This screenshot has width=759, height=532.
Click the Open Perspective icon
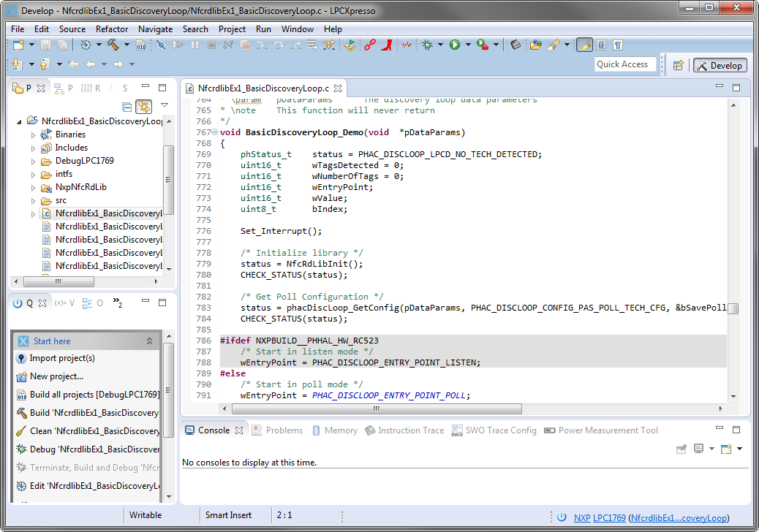(678, 65)
